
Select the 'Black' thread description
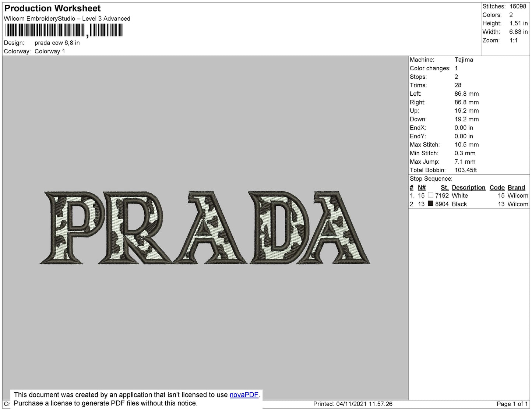tap(459, 204)
